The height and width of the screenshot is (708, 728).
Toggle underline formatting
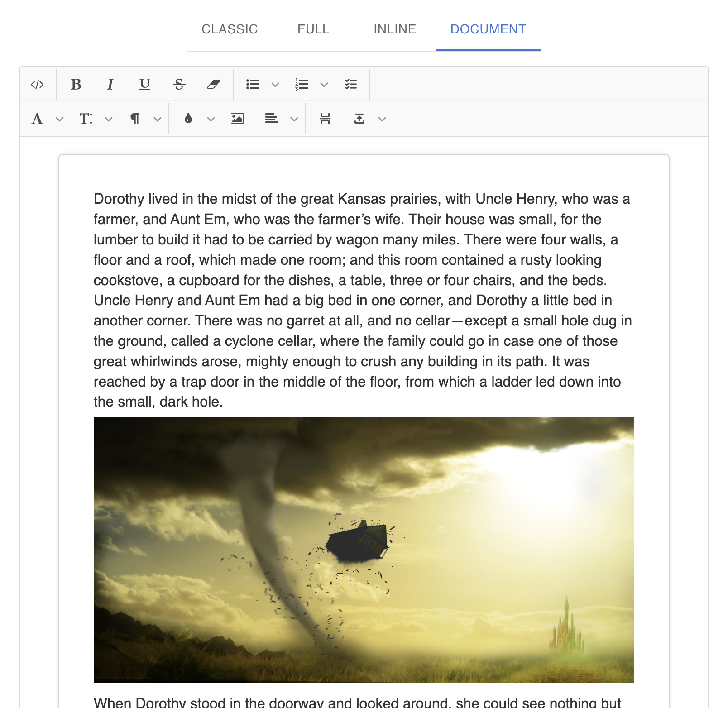pyautogui.click(x=145, y=84)
